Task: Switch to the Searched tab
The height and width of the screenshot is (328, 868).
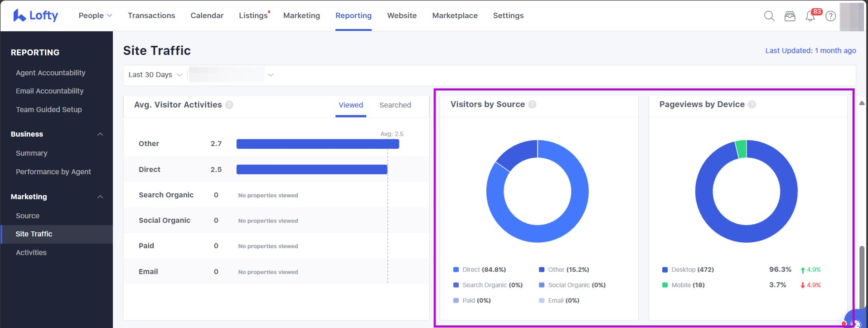Action: coord(395,105)
